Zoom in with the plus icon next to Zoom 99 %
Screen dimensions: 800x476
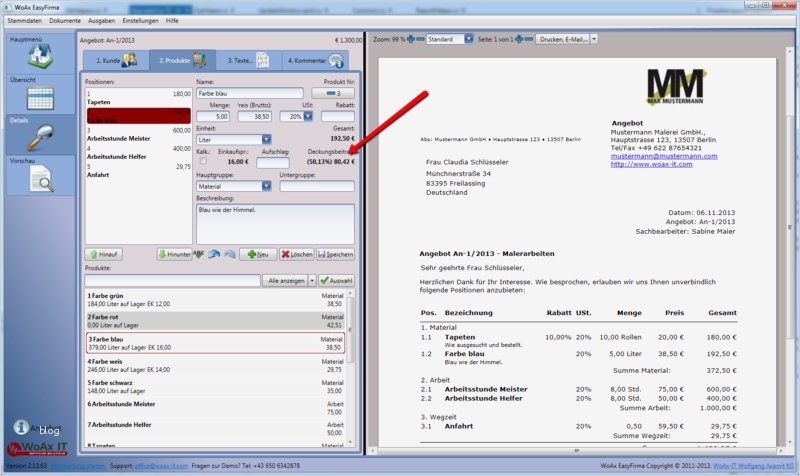(x=411, y=39)
